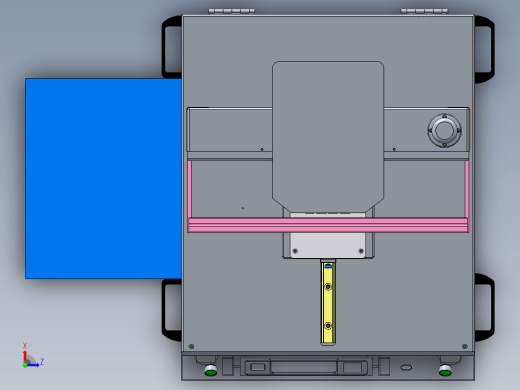The image size is (520, 390).
Task: Click the red X axis of the triad
Action: click(25, 357)
